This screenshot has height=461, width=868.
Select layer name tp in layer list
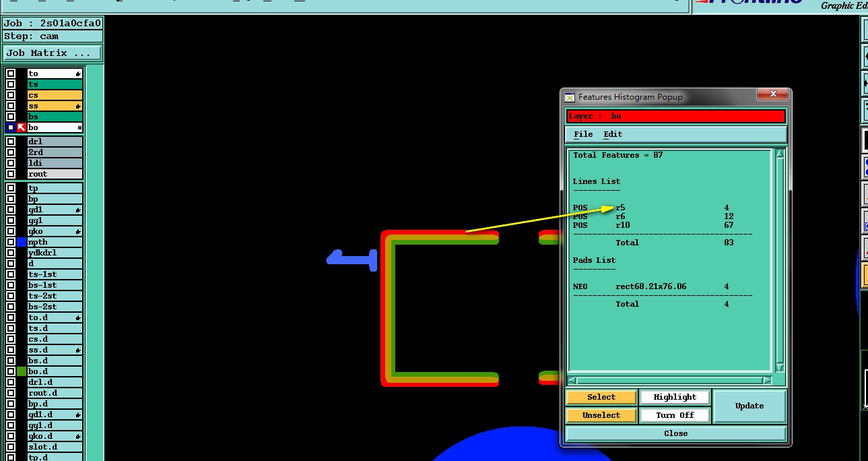coord(55,188)
